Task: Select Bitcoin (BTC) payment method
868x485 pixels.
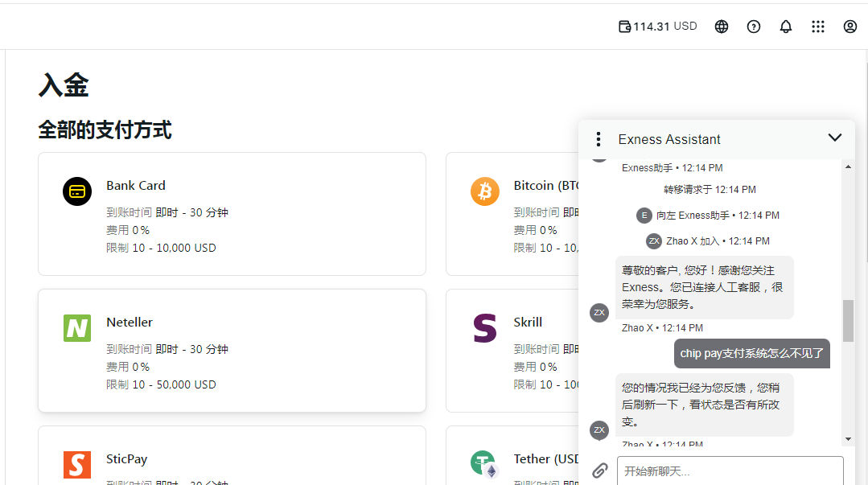Action: click(x=512, y=214)
